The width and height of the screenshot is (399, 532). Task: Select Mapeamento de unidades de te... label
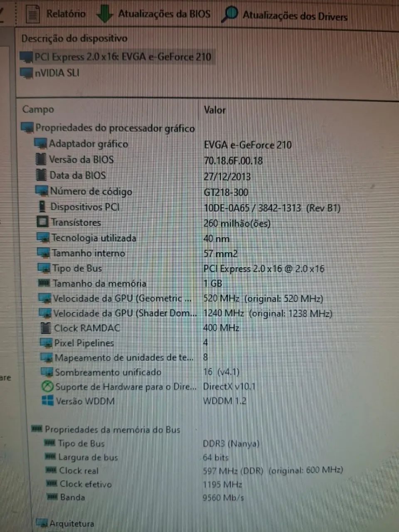pos(124,357)
